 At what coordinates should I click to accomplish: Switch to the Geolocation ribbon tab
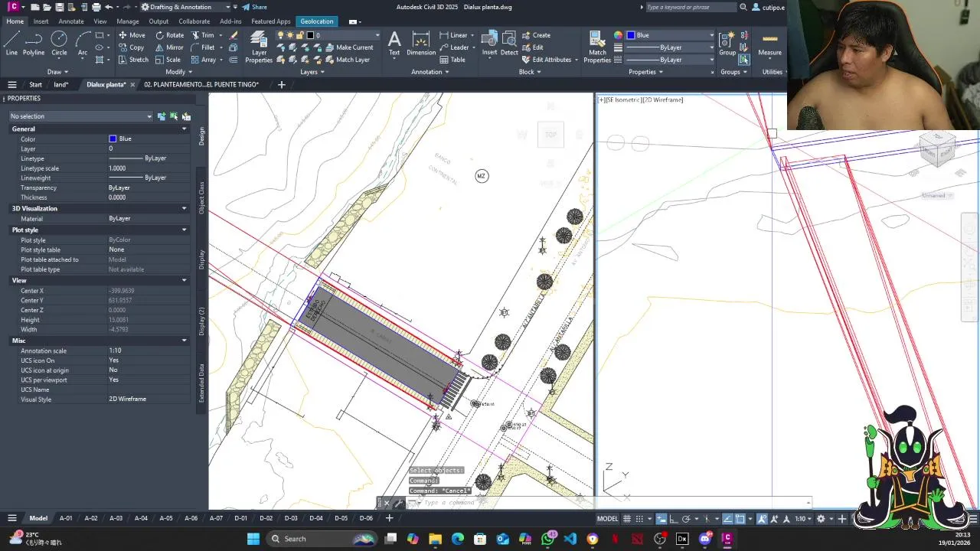coord(317,21)
